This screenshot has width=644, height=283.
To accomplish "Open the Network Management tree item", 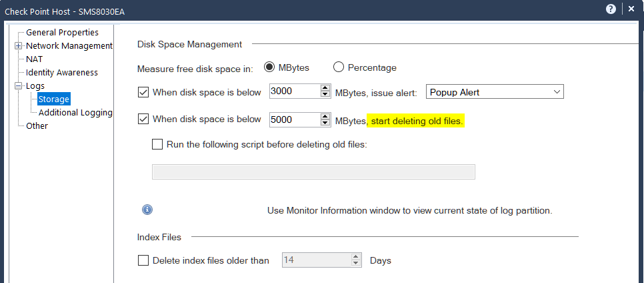I will pos(69,45).
